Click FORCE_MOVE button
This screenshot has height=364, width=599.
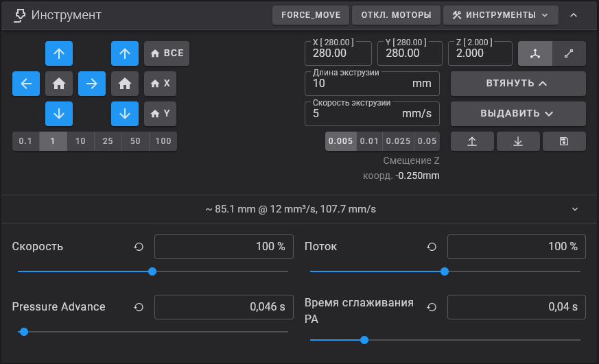(x=311, y=15)
